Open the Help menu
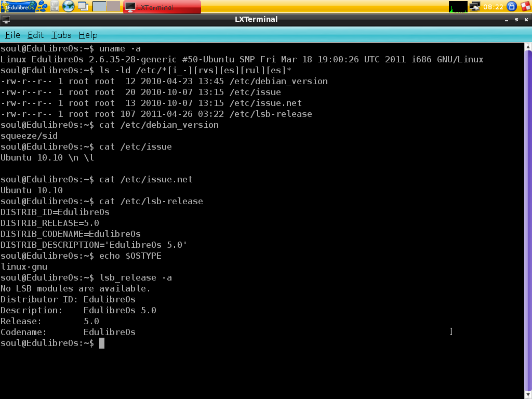The width and height of the screenshot is (532, 399). (x=88, y=35)
